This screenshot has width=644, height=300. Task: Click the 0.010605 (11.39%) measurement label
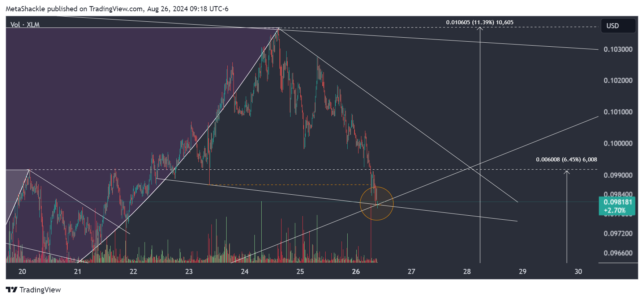[x=480, y=22]
